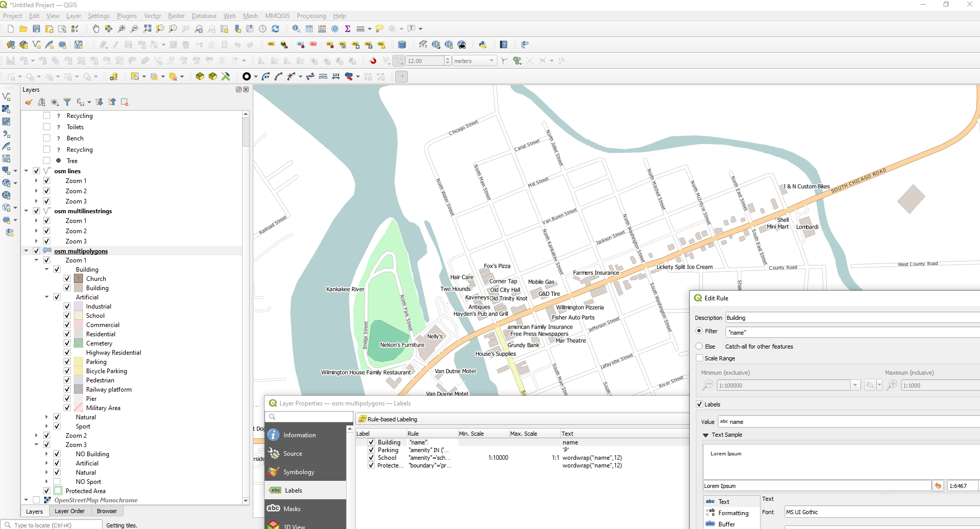Click the Refresh map canvas icon

click(275, 29)
